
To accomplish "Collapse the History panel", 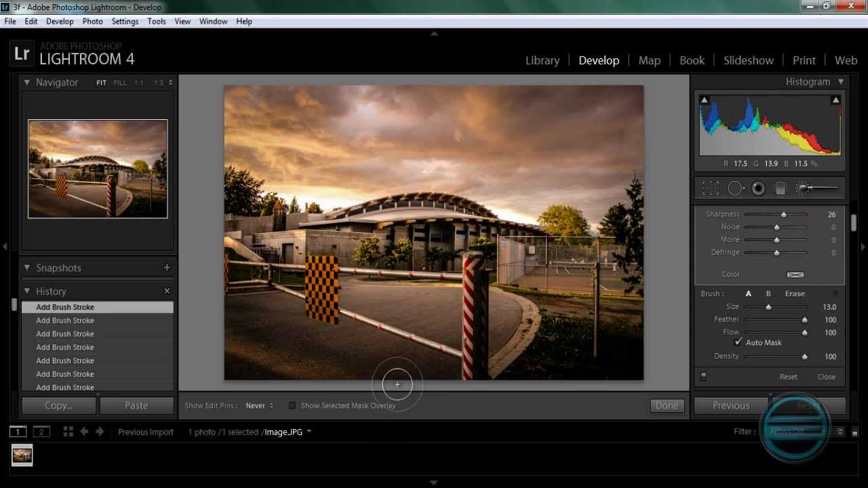I will click(27, 291).
